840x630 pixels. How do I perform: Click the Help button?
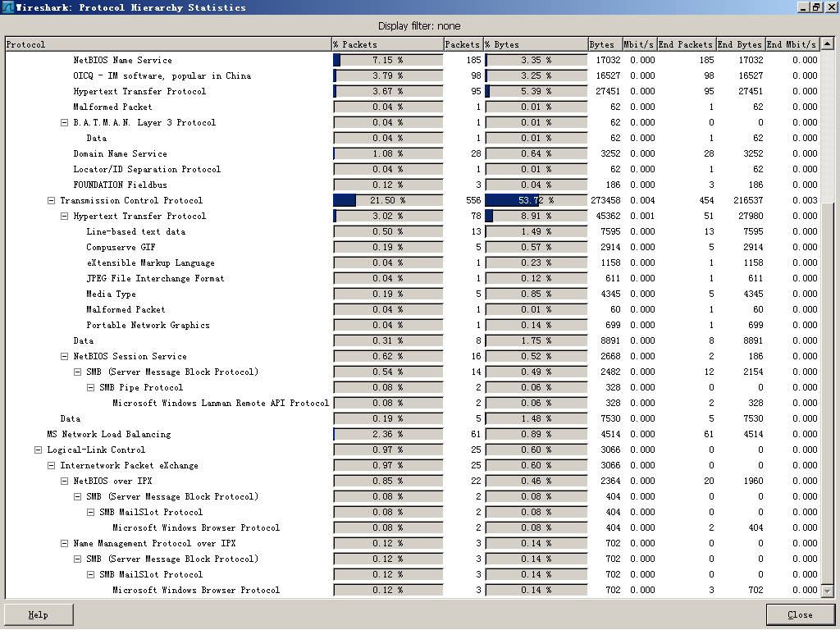click(39, 614)
